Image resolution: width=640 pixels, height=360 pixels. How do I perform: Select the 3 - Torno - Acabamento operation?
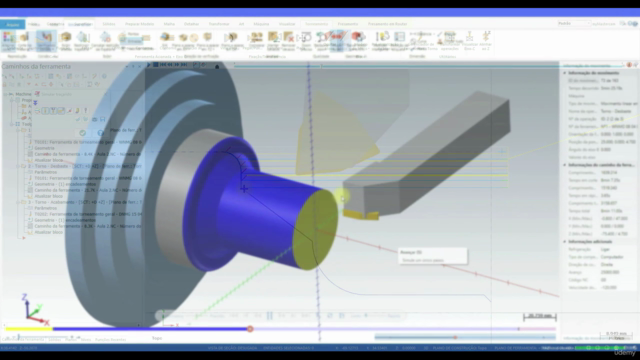coord(84,202)
